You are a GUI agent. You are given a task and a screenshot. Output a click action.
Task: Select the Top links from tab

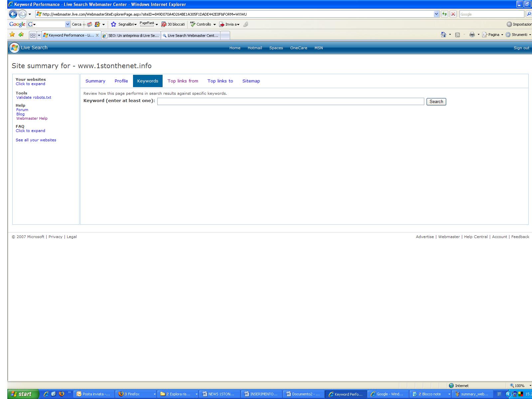coord(183,81)
